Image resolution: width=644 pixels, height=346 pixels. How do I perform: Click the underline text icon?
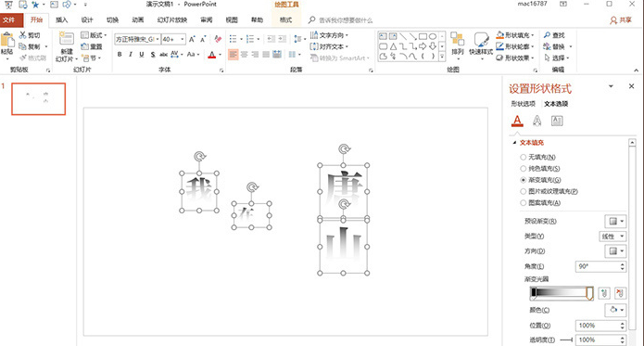[141, 54]
